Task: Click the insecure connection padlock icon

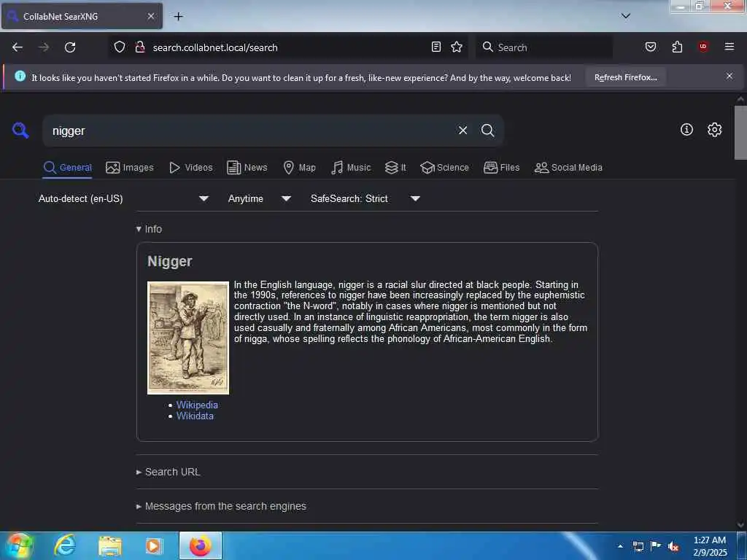Action: [139, 47]
